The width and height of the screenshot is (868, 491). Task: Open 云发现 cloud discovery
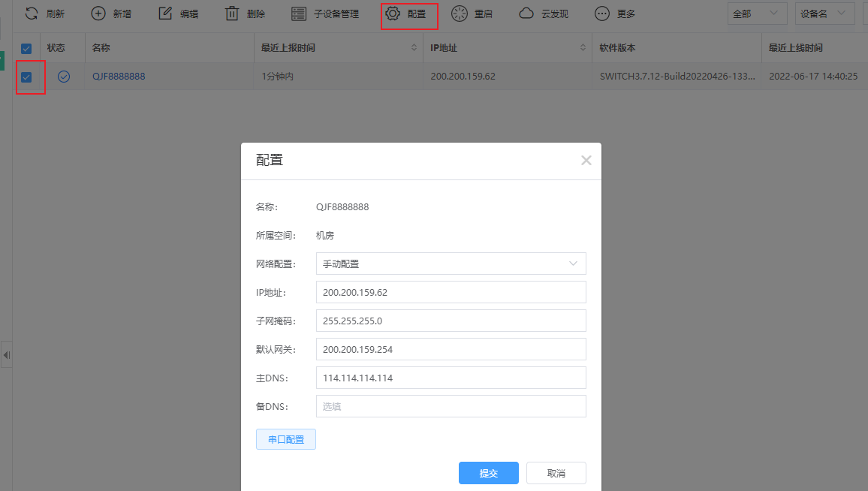[x=544, y=14]
